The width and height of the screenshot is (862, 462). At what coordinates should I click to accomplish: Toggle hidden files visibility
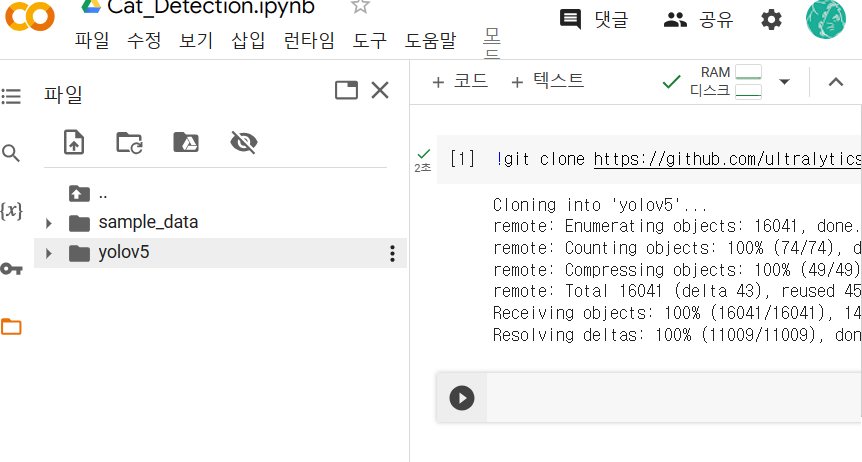point(244,142)
